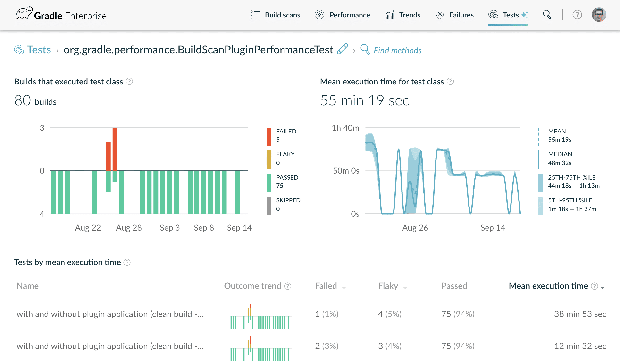Sort table by Flaky column arrow

pyautogui.click(x=405, y=287)
